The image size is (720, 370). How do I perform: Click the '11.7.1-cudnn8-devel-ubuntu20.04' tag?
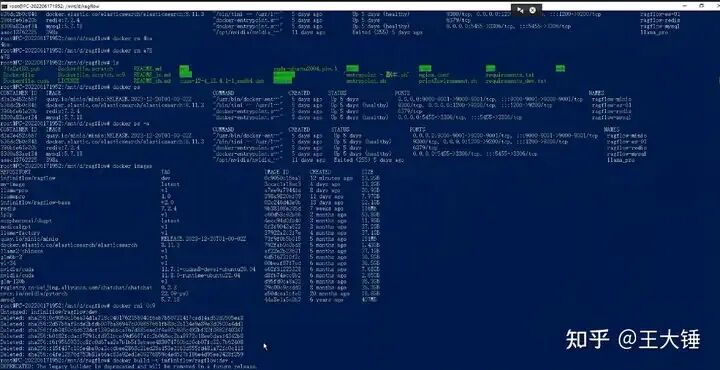208,269
